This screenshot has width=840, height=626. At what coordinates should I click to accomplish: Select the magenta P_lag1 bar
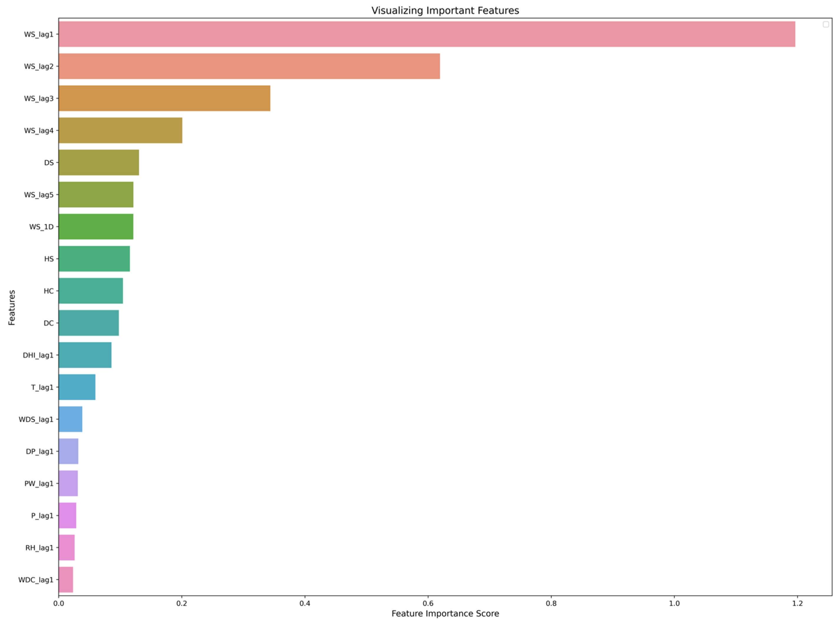[x=67, y=515]
